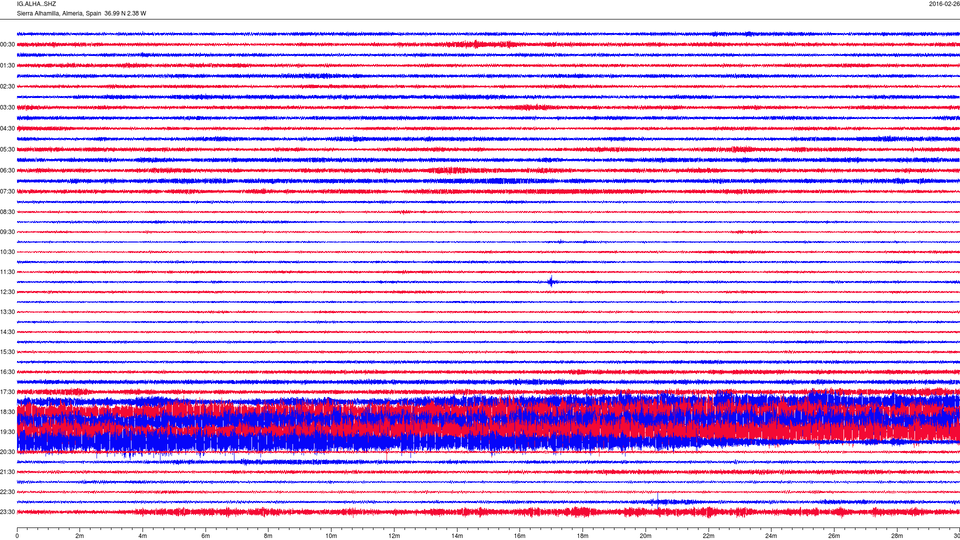Image resolution: width=960 pixels, height=540 pixels.
Task: Select the 02:30 time label
Action: (x=7, y=86)
